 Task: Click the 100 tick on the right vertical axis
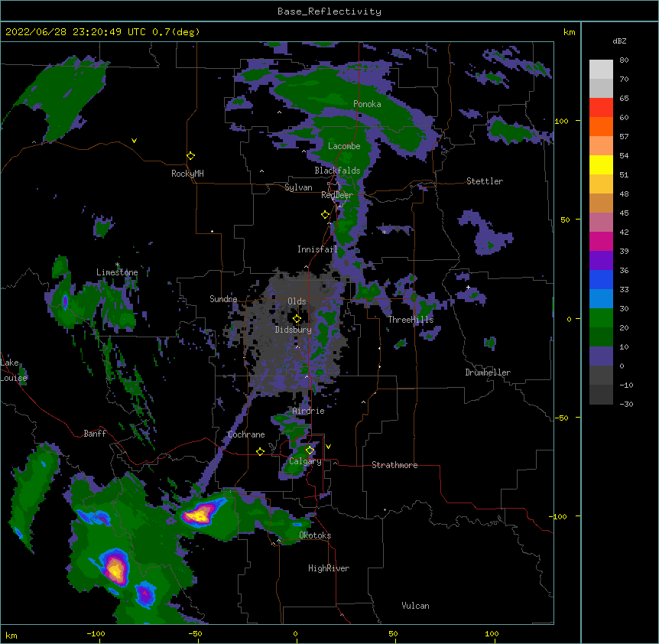coord(561,121)
